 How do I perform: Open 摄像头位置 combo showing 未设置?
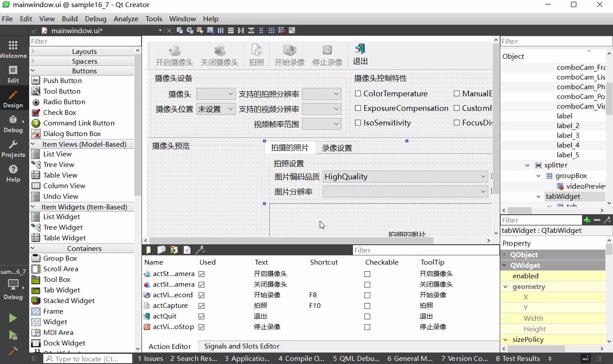click(x=216, y=109)
